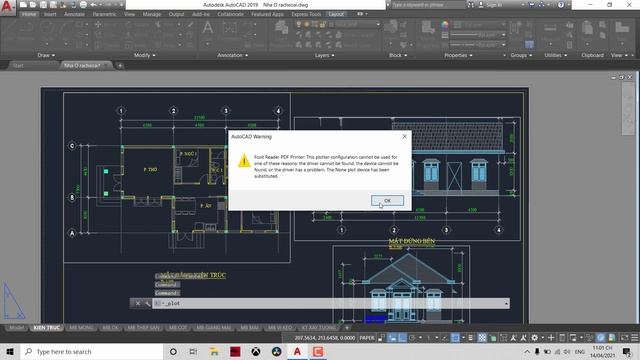Open File Explorer from the taskbar
This screenshot has height=360, width=640.
214,351
